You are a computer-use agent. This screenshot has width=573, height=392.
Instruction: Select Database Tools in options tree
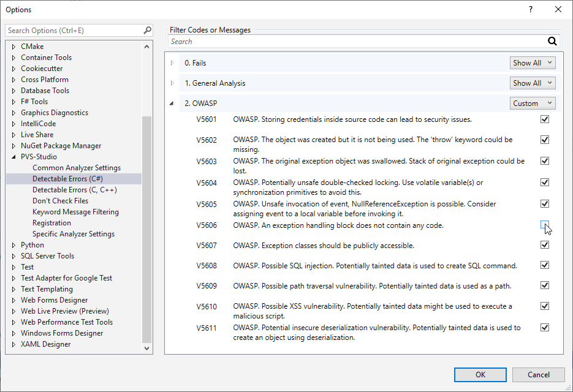click(45, 91)
